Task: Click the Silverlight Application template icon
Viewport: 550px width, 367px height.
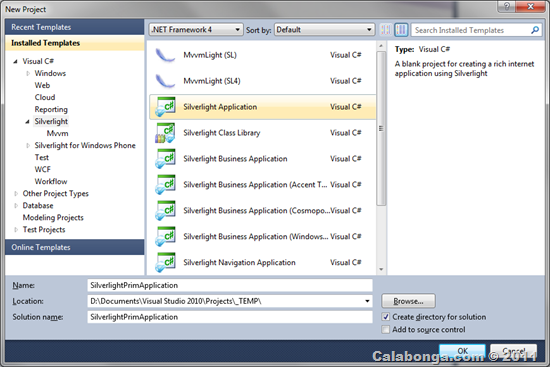Action: [165, 107]
